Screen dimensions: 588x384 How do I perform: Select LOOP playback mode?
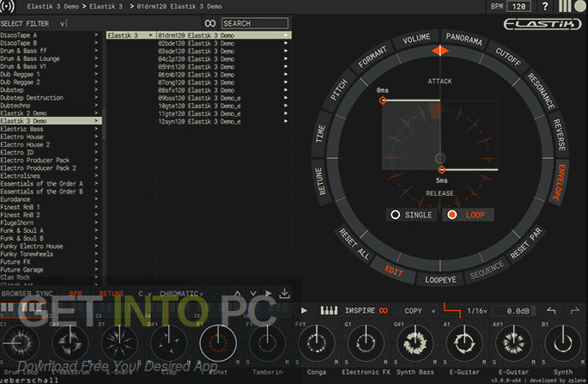pos(468,215)
